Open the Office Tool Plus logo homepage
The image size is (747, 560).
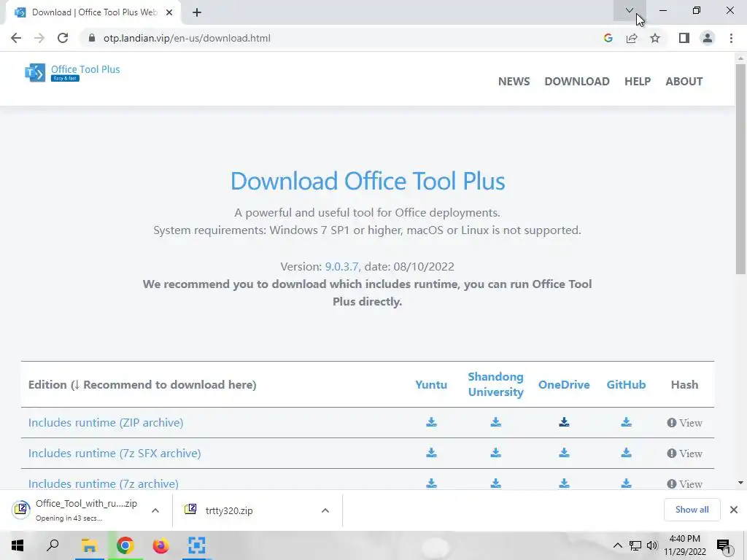point(72,72)
